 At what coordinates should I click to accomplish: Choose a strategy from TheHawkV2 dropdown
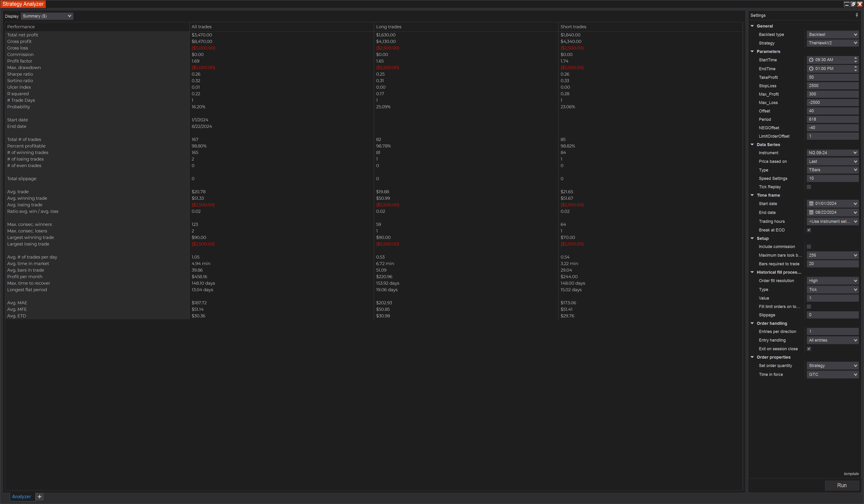(832, 43)
